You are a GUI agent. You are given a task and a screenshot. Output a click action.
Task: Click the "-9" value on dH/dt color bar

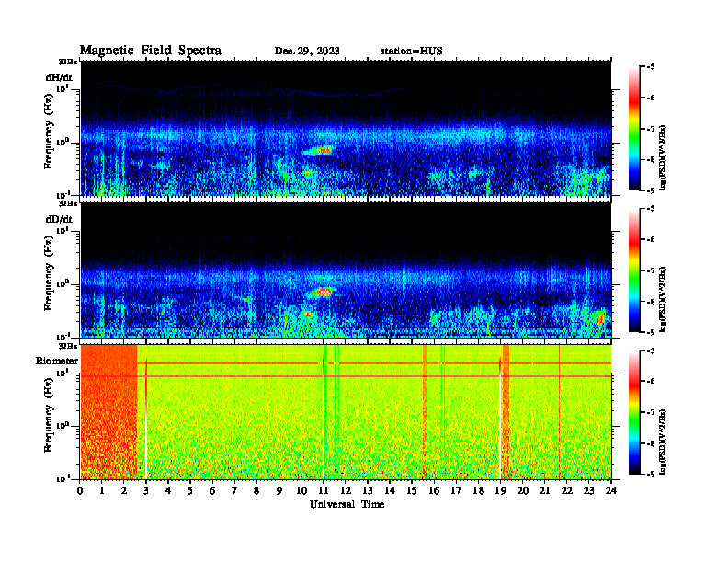click(x=651, y=190)
